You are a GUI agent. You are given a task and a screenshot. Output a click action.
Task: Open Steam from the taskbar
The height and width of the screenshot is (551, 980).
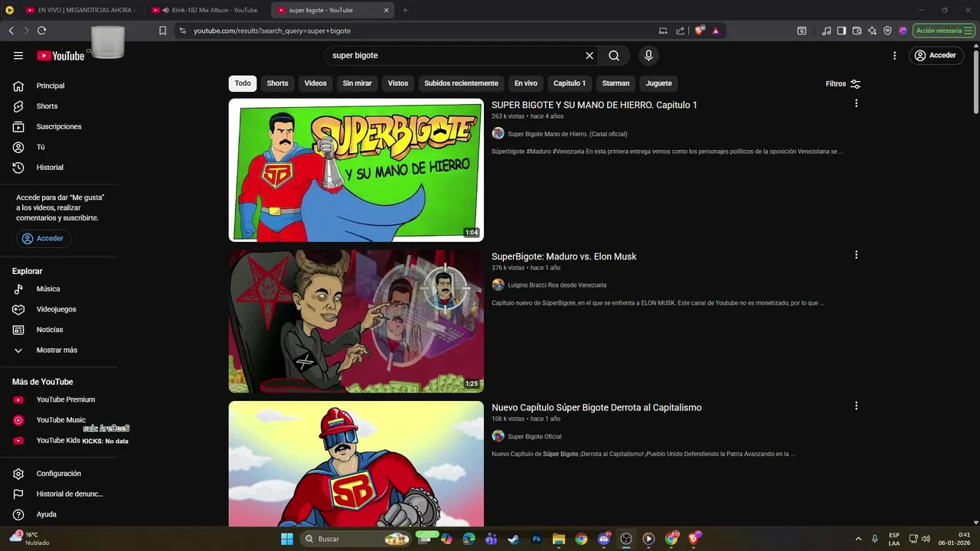tap(513, 539)
